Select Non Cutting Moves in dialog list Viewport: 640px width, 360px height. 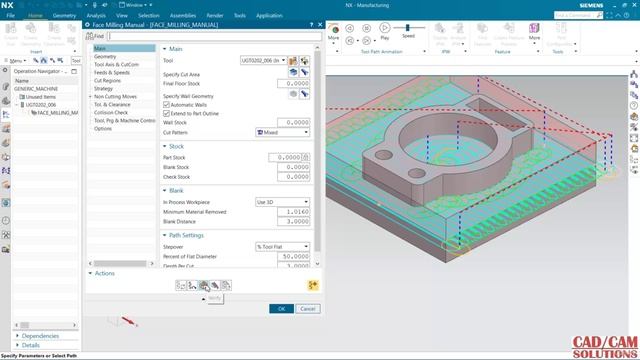(x=115, y=97)
